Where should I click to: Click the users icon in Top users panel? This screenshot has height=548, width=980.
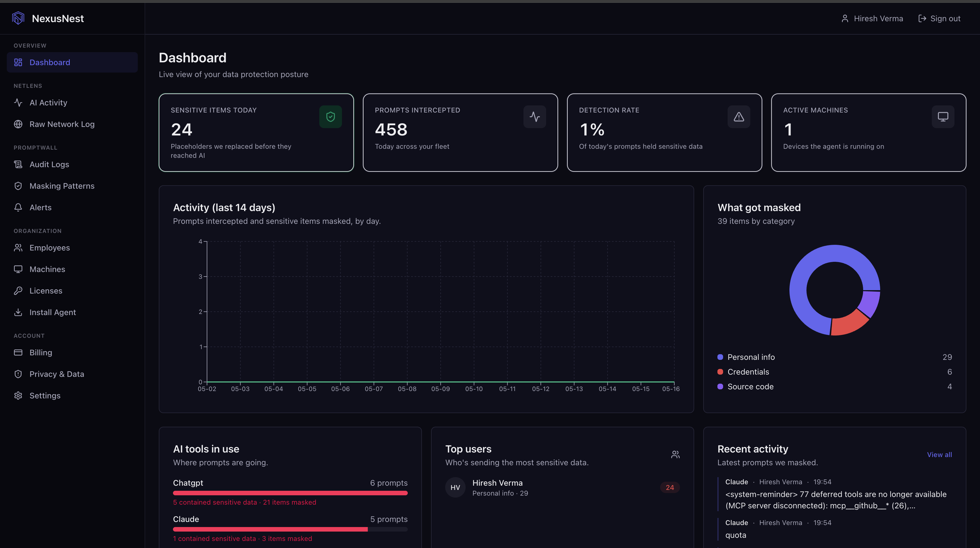tap(675, 454)
